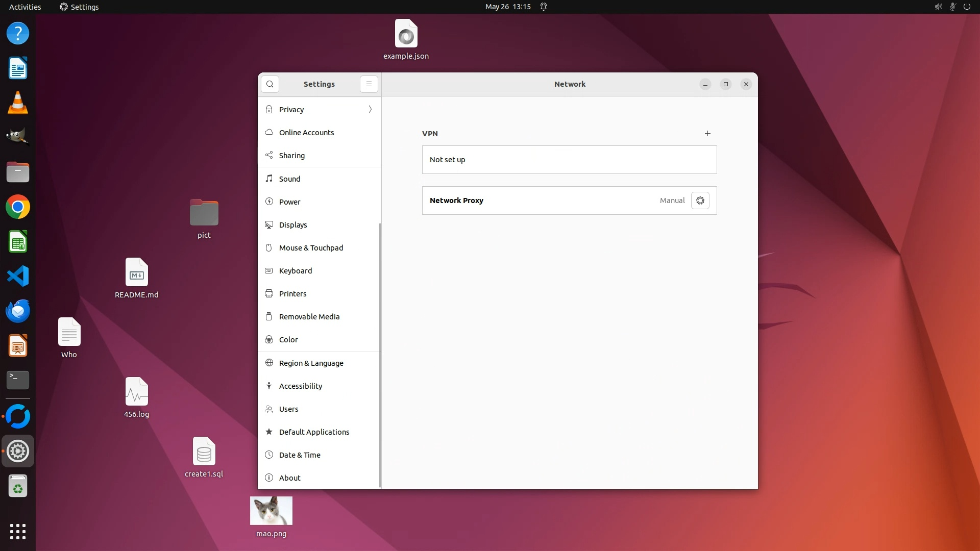Open Activities overview
The image size is (980, 551).
[25, 7]
